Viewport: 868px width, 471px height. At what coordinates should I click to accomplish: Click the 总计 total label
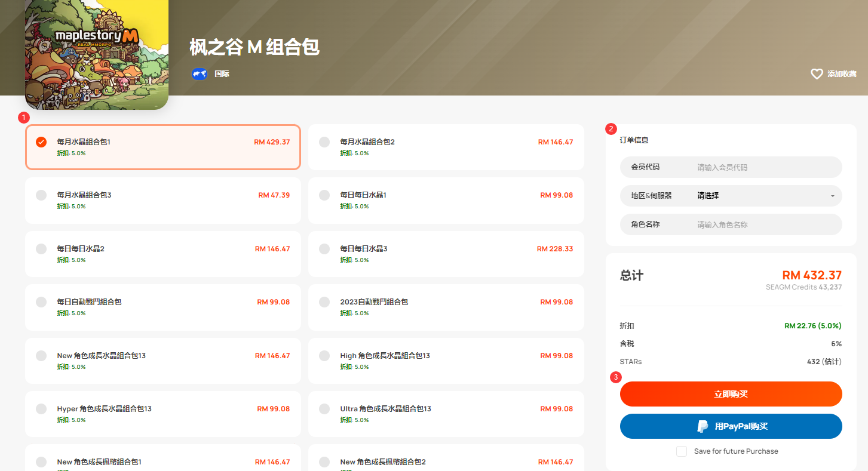coord(631,276)
